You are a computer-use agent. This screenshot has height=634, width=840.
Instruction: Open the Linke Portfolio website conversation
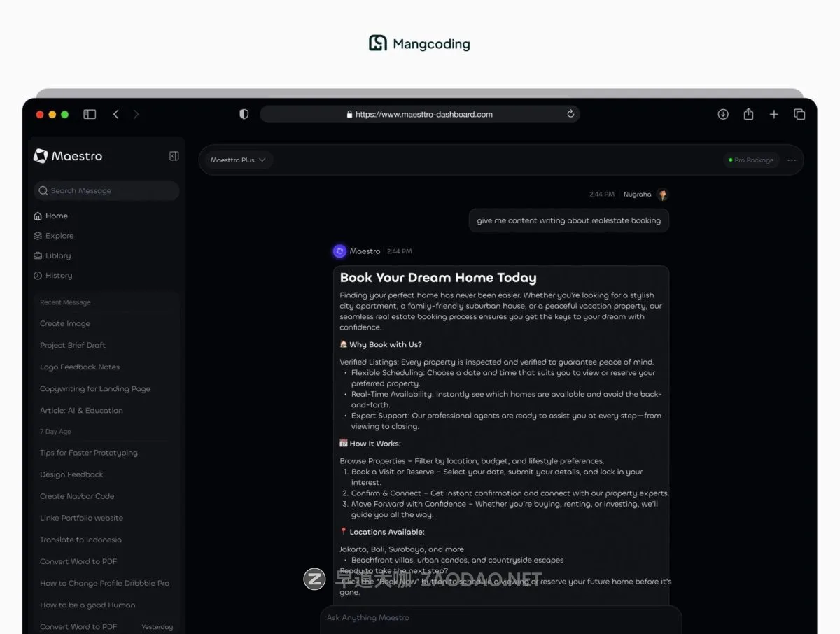click(81, 518)
